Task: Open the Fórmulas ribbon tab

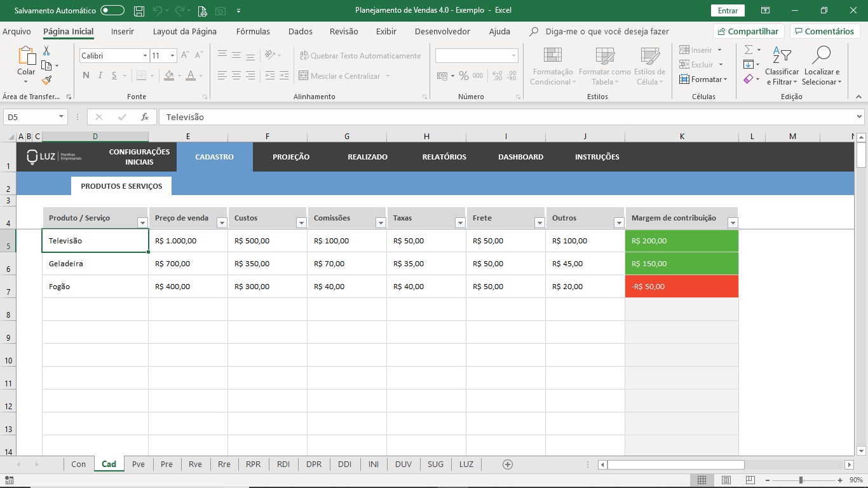Action: click(x=253, y=31)
